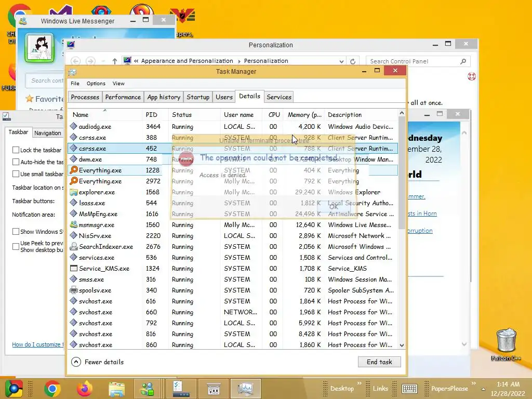Screen dimensions: 532x399
Task: Click the NisSrv.exe process icon
Action: point(73,235)
